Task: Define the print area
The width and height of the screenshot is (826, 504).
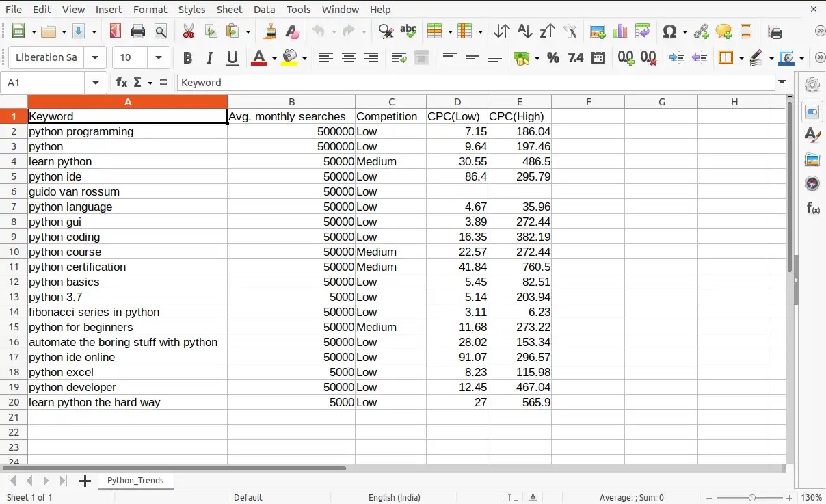Action: coord(775,31)
